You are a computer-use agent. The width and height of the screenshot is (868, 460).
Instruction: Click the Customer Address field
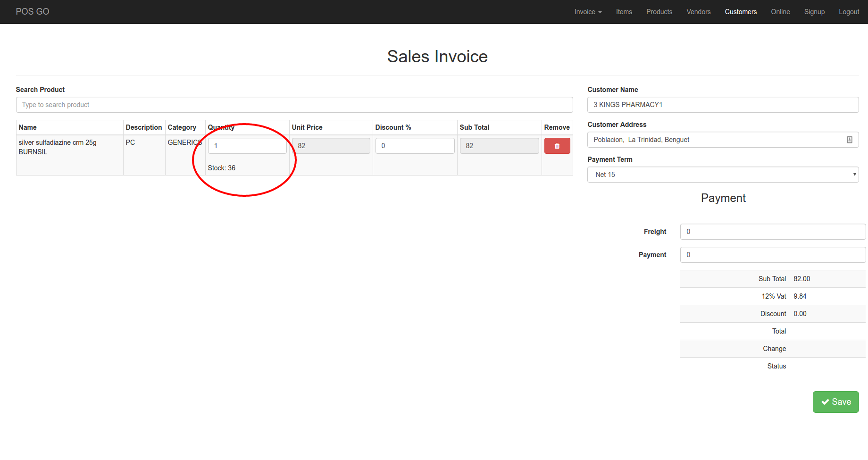723,140
